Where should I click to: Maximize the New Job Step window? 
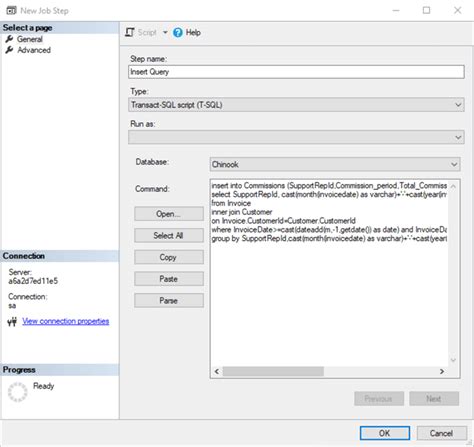[x=426, y=10]
